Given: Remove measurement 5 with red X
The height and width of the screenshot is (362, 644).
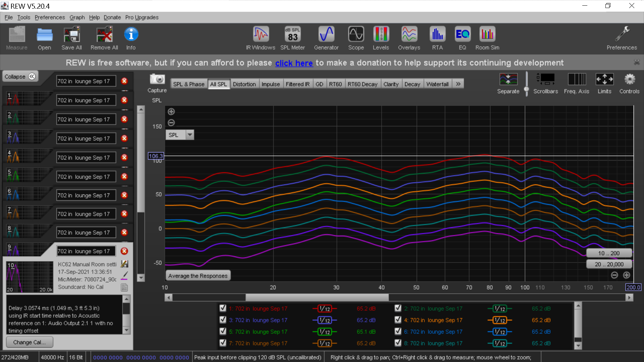Looking at the screenshot, I should tap(124, 158).
